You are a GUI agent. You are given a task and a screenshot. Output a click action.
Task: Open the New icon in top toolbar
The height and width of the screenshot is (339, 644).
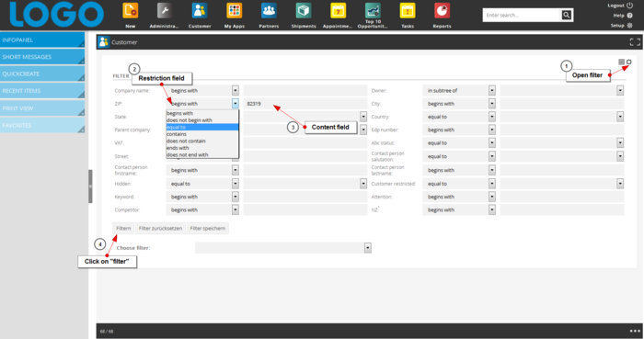pyautogui.click(x=131, y=11)
